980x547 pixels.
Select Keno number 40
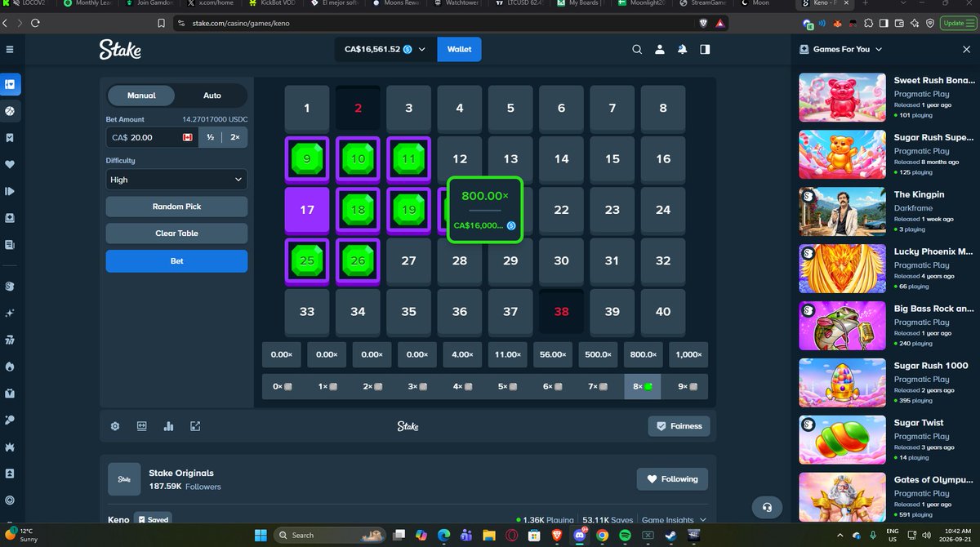pyautogui.click(x=663, y=311)
